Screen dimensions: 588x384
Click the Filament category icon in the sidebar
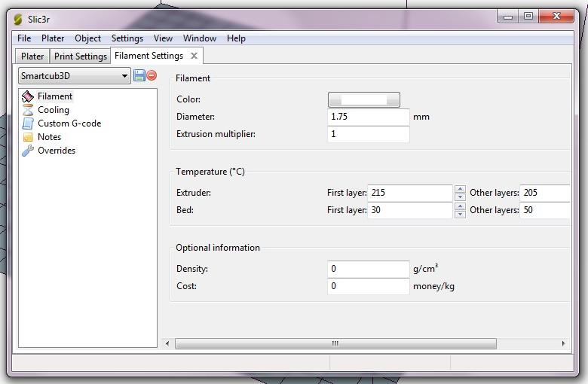click(28, 96)
